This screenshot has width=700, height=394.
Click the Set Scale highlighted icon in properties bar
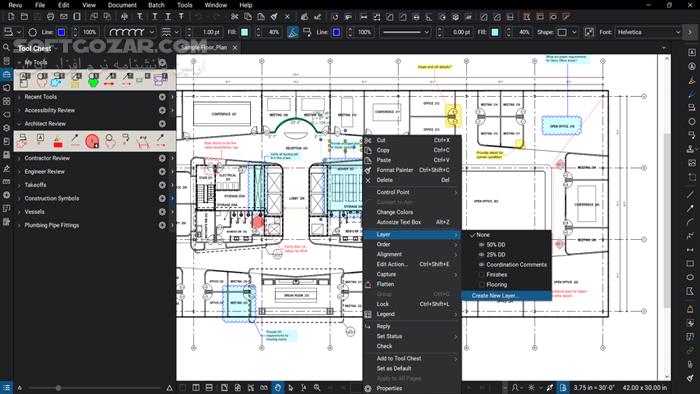pyautogui.click(x=292, y=32)
